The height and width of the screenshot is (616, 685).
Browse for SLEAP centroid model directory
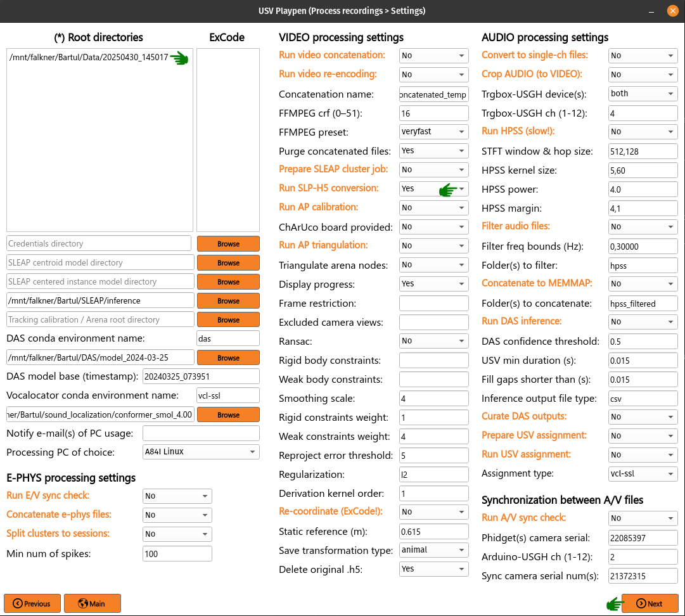point(228,262)
